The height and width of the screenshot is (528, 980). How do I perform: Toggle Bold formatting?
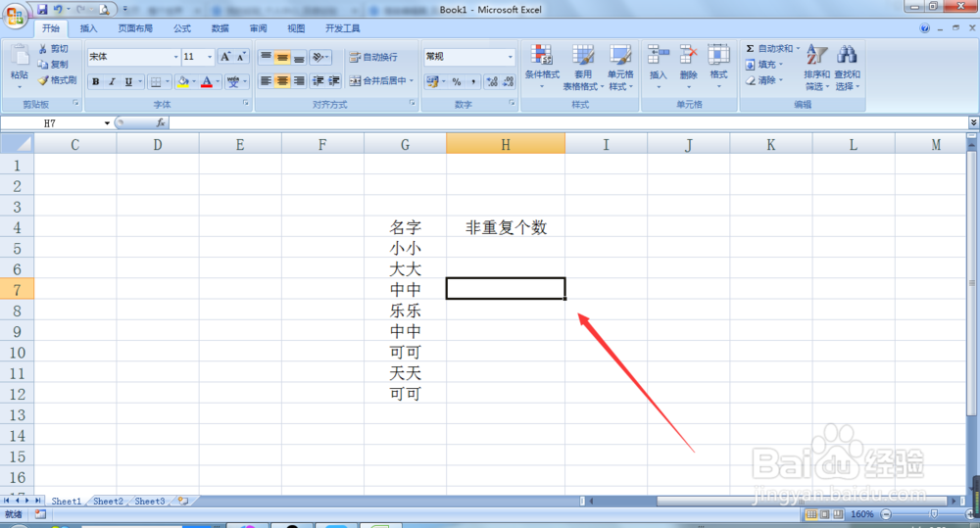(96, 81)
